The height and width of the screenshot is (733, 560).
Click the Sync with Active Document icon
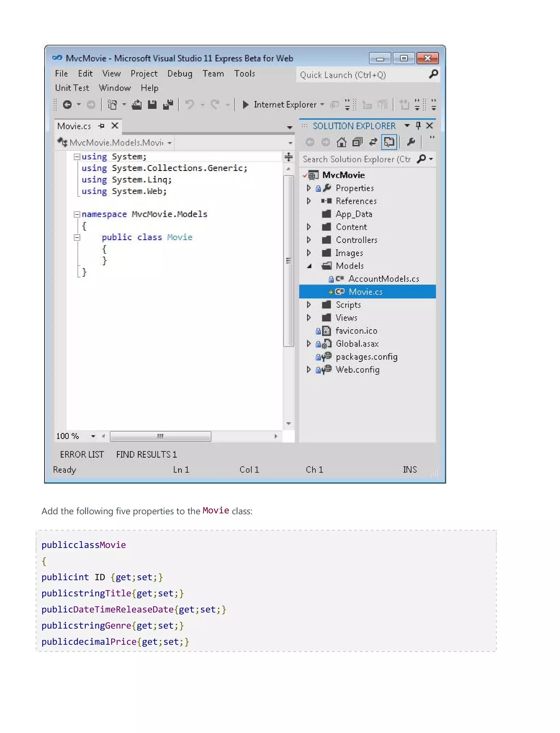[373, 142]
